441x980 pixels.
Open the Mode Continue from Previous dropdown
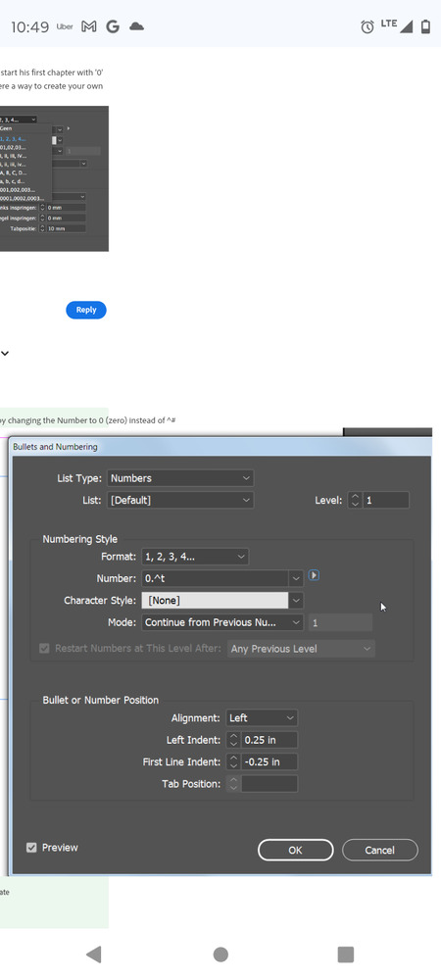222,622
